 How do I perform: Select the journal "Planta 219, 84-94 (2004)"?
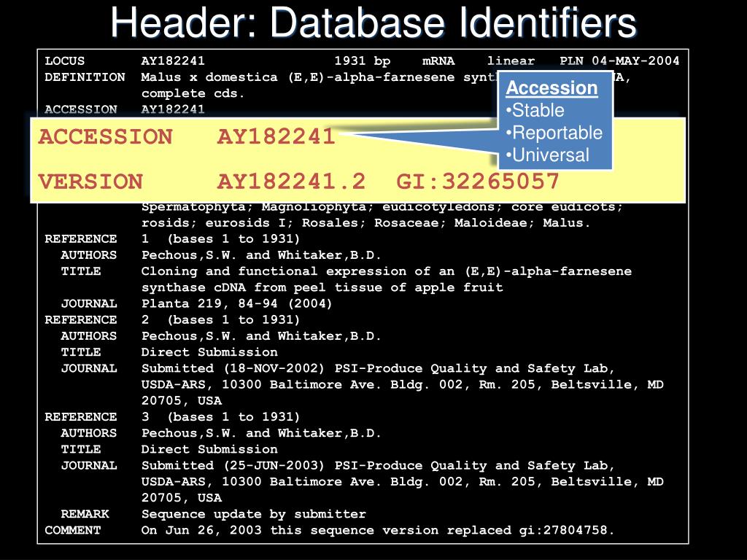coord(236,304)
